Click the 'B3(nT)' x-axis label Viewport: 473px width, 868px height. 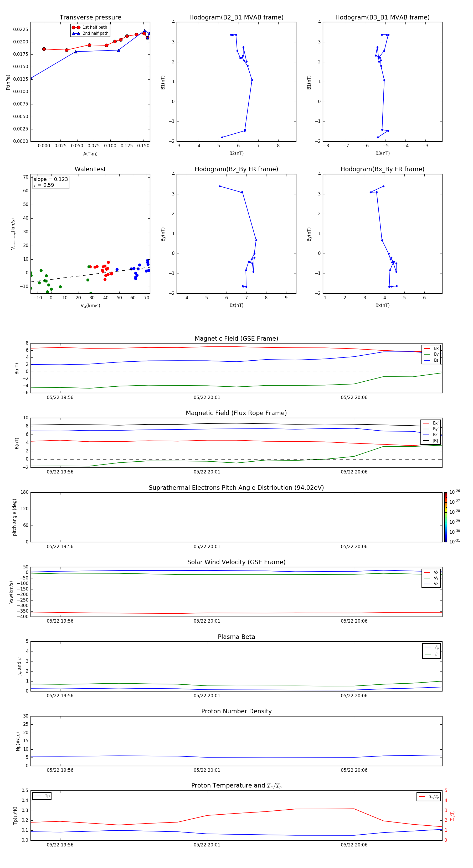point(382,153)
